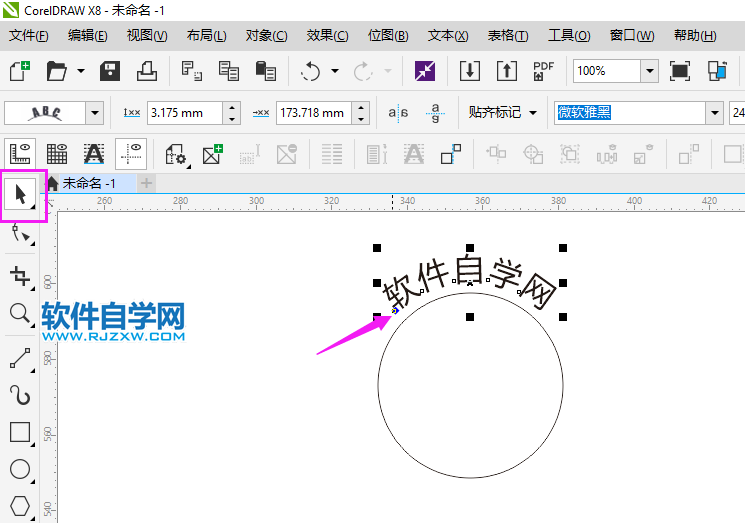The height and width of the screenshot is (523, 745).
Task: Click the Paste clipboard icon
Action: tap(266, 71)
